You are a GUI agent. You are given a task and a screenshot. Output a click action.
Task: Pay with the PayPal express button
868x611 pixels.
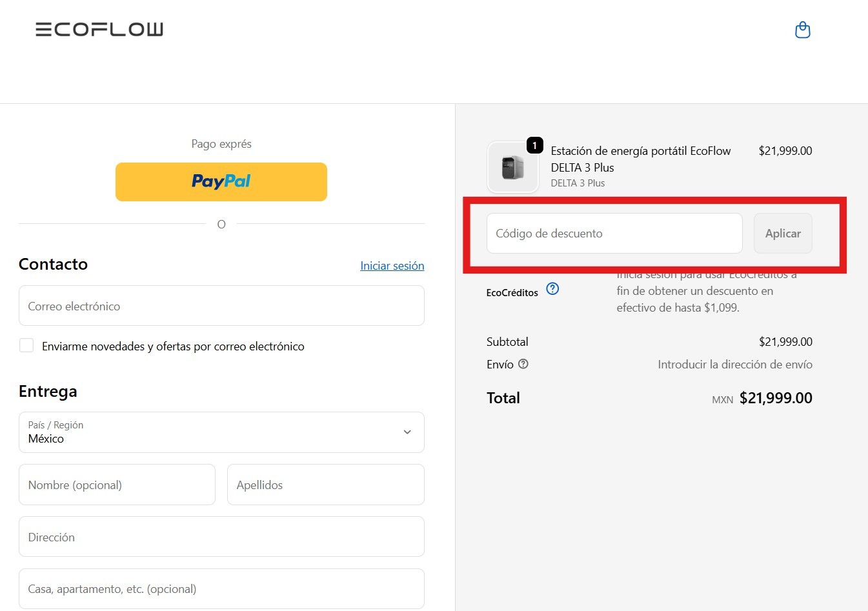click(221, 182)
